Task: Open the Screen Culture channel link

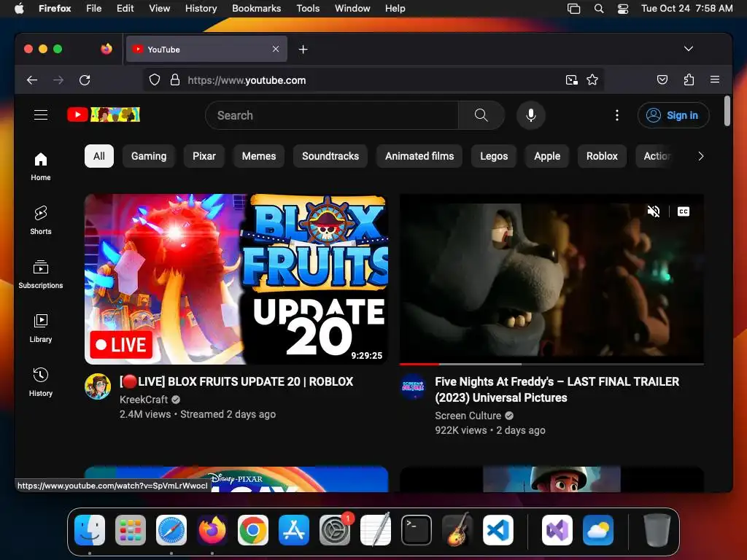Action: coord(468,416)
